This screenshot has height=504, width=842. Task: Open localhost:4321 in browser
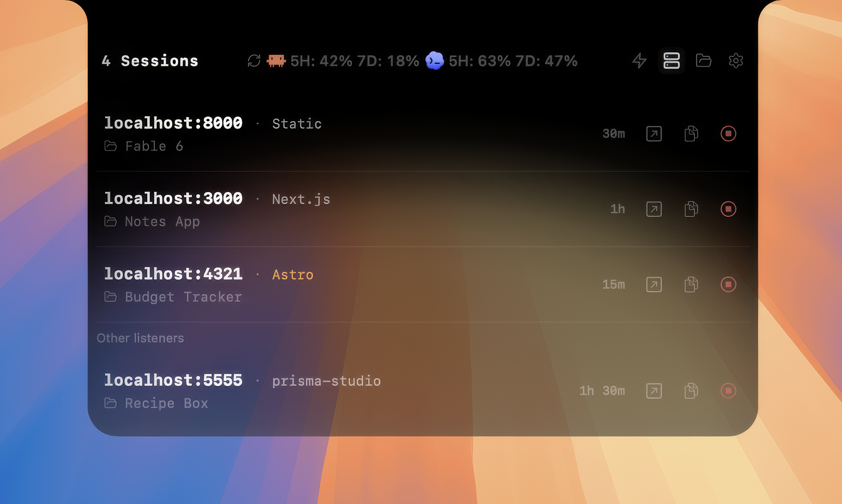click(654, 284)
